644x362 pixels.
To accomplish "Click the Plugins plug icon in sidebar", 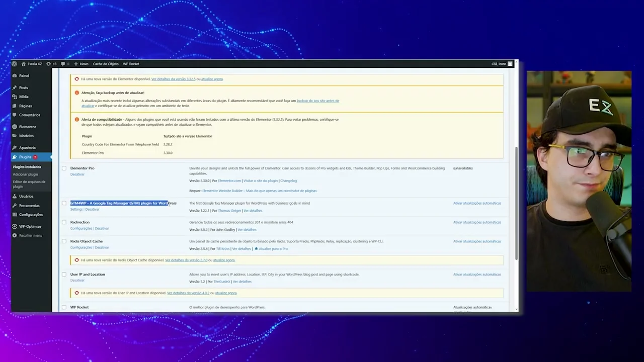I will pyautogui.click(x=15, y=157).
